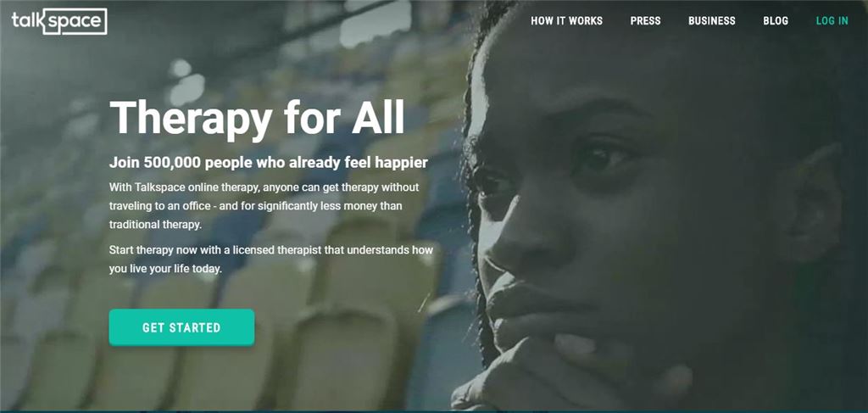The width and height of the screenshot is (868, 413).
Task: Click the Join 500,000 people subheading
Action: [269, 162]
